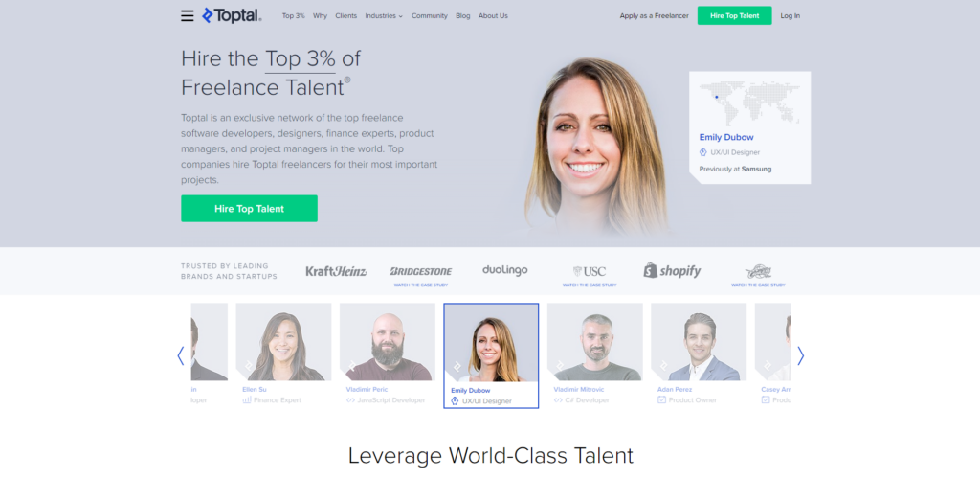Go to the Community page

[x=430, y=16]
